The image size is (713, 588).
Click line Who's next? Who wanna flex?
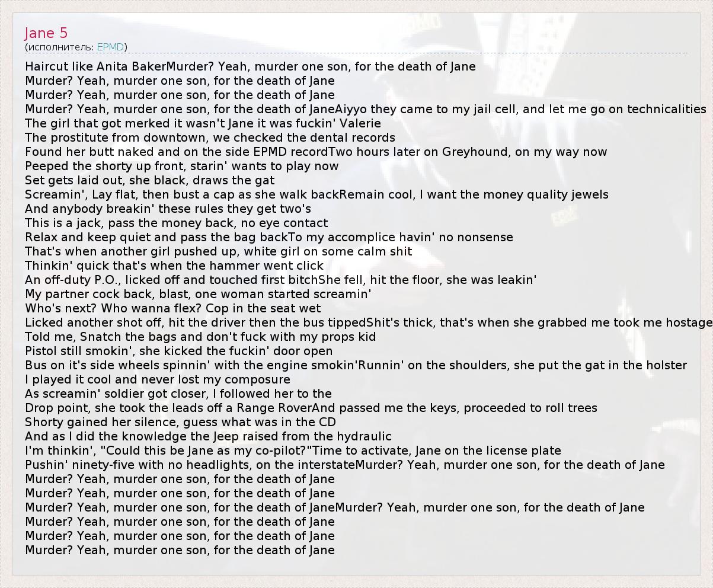172,308
